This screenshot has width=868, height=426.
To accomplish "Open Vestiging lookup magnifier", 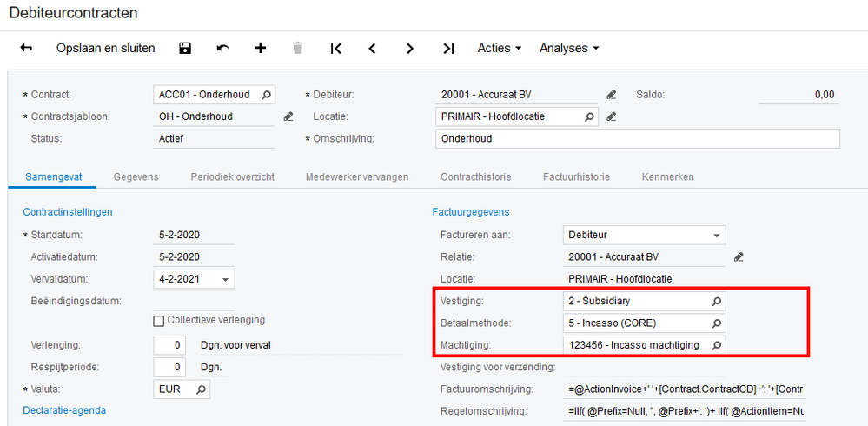I will (x=716, y=301).
